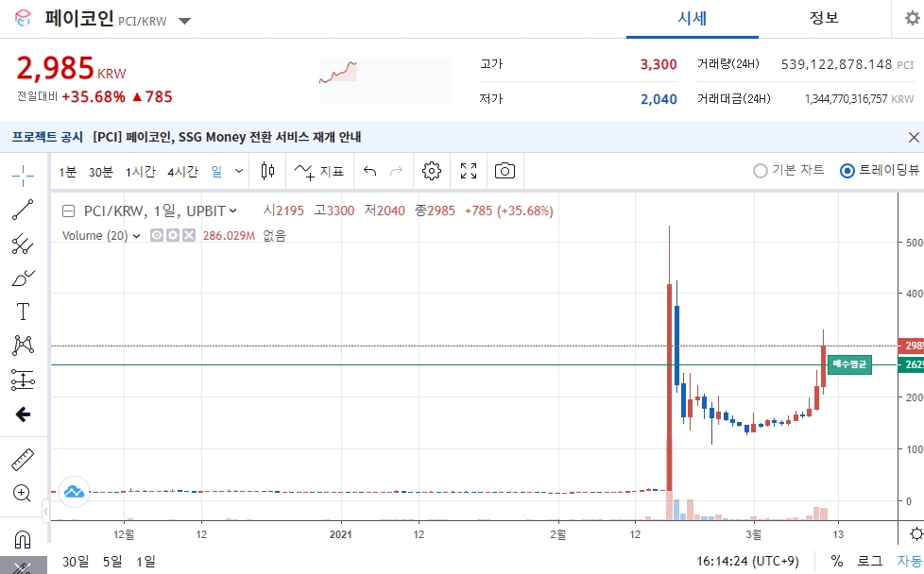
Task: Select the 1분 interval
Action: [67, 172]
